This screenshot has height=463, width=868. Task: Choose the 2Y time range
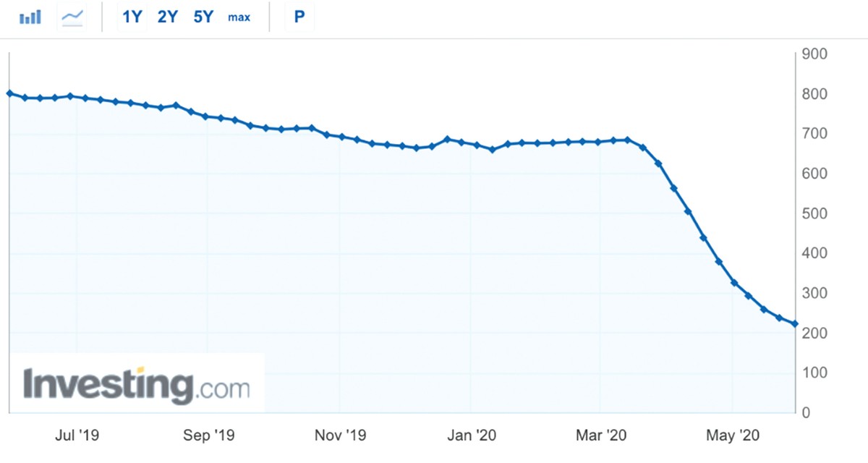[x=167, y=17]
